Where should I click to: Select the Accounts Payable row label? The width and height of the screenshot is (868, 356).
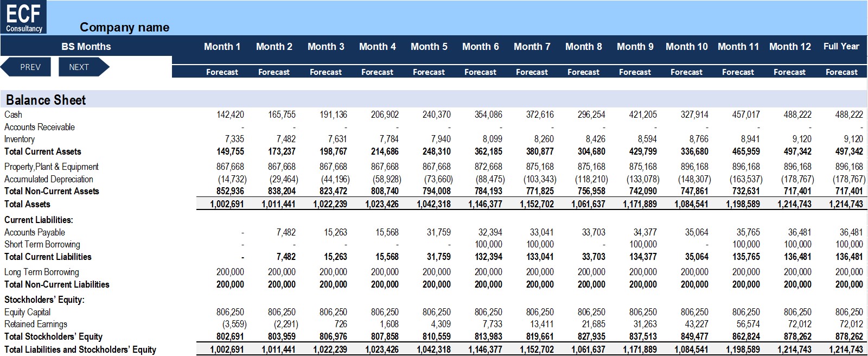[35, 232]
